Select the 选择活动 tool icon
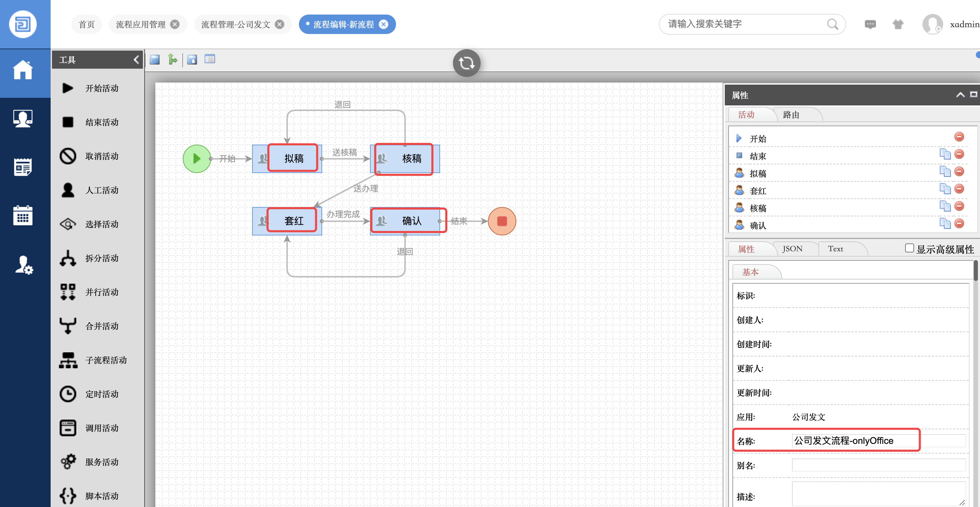Image resolution: width=980 pixels, height=507 pixels. click(68, 224)
